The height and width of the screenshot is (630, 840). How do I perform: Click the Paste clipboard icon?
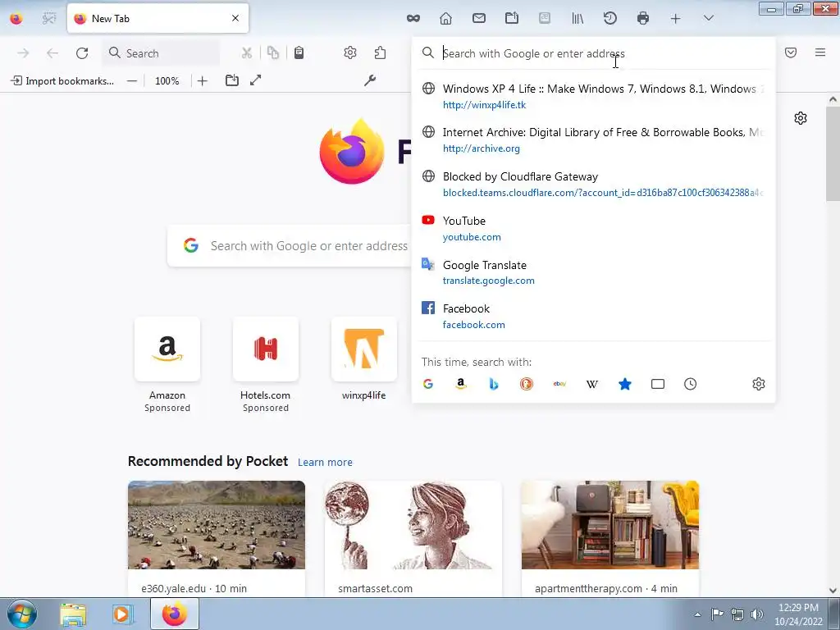(x=299, y=52)
